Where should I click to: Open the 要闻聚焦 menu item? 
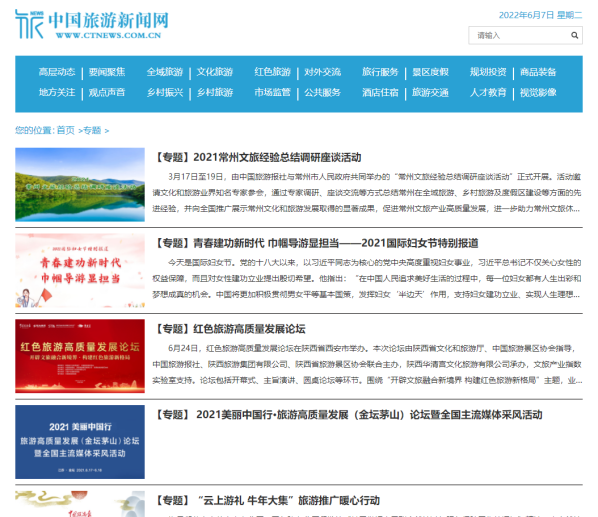[107, 72]
